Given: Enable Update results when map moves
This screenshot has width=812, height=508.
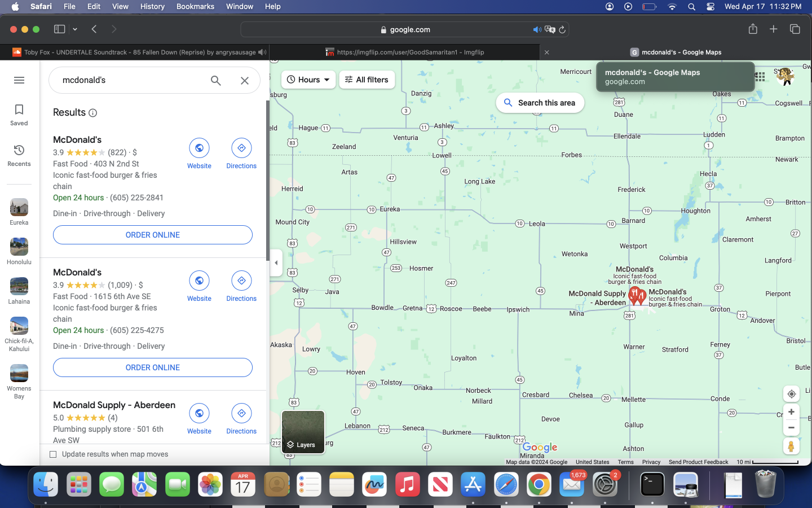Looking at the screenshot, I should tap(53, 454).
